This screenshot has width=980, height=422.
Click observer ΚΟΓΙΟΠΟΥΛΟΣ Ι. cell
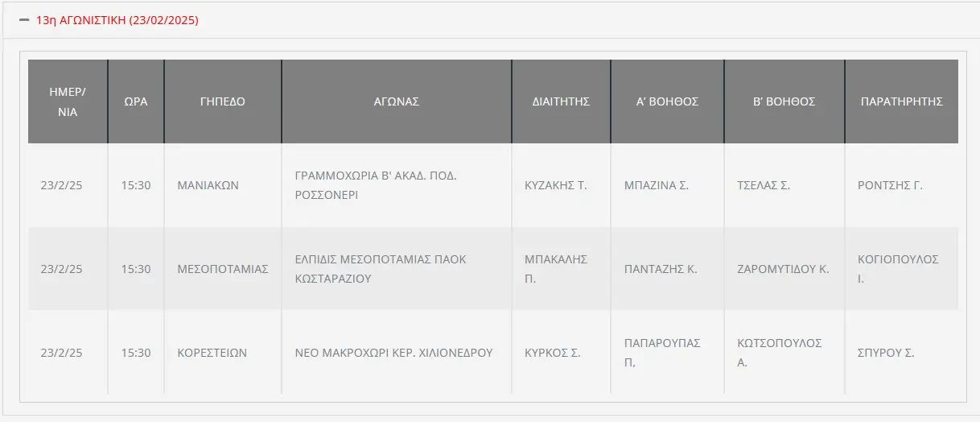(x=899, y=269)
